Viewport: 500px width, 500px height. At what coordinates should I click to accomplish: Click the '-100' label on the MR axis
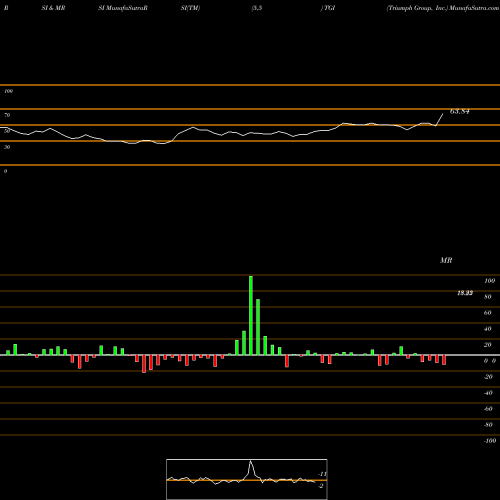tap(490, 441)
